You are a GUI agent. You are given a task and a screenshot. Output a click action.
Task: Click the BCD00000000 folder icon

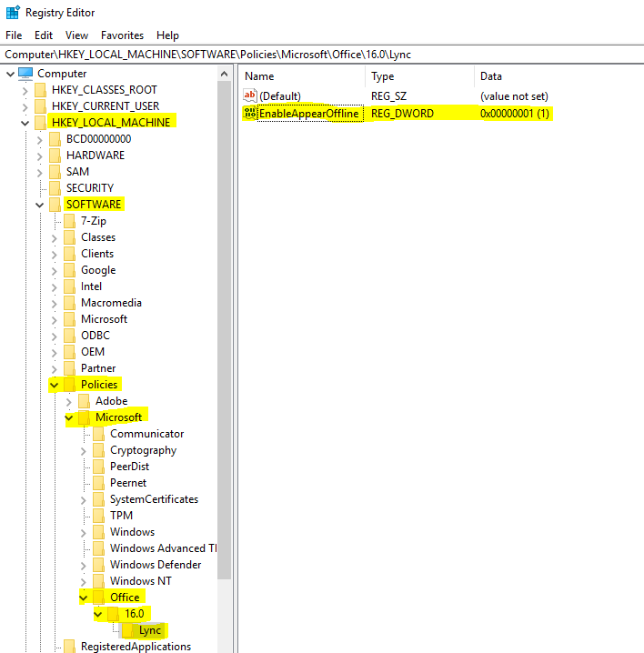coord(55,139)
